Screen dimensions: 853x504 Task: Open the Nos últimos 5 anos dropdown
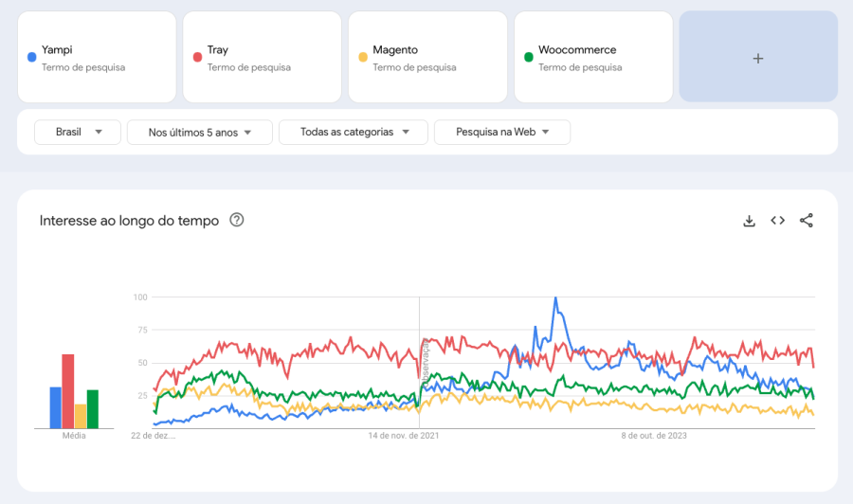coord(200,132)
